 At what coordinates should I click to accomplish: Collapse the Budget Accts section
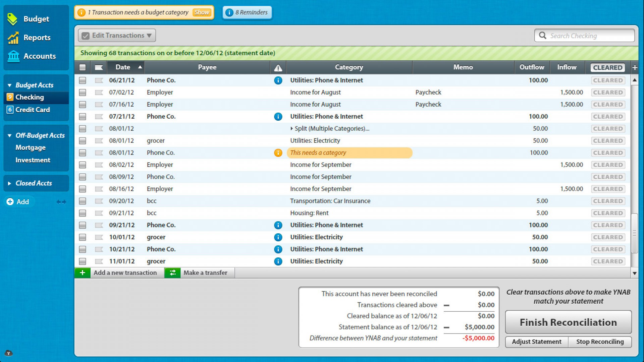(9, 85)
